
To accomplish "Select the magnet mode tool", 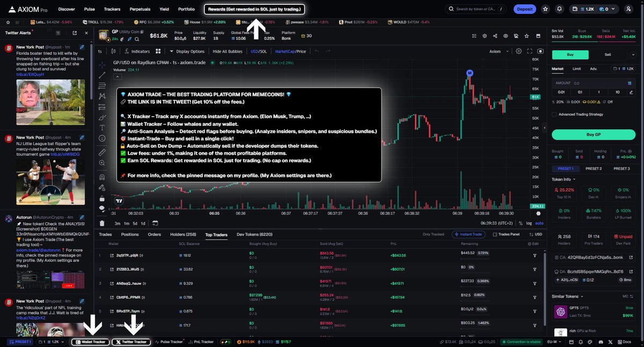I will [103, 177].
